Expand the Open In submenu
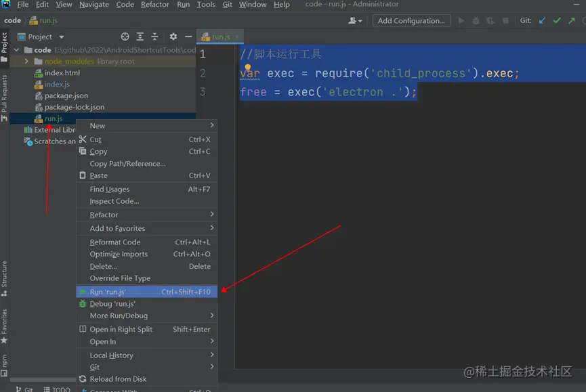 pyautogui.click(x=146, y=341)
